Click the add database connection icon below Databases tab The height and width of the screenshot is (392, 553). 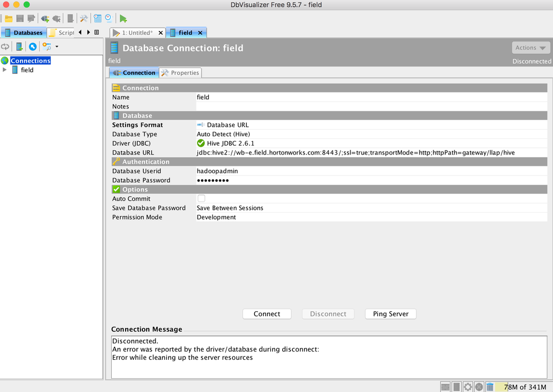point(19,47)
